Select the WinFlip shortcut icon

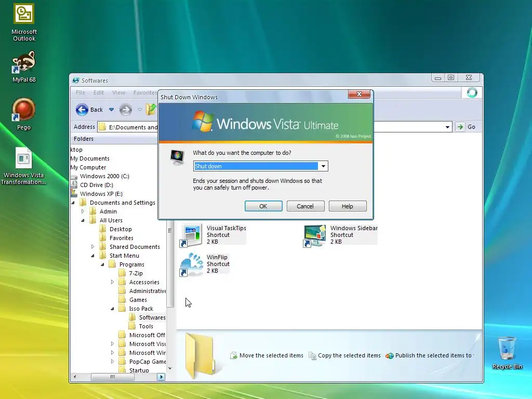tap(191, 264)
